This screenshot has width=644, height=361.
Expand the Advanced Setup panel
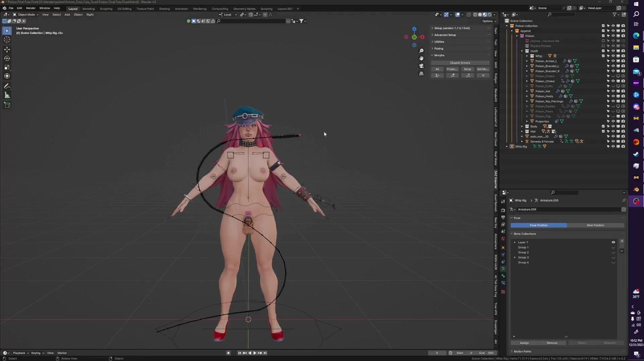[x=445, y=35]
